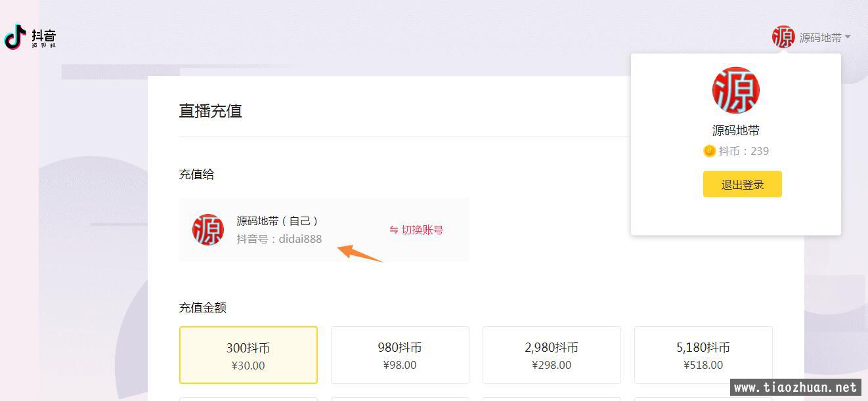Click the switch arrows icon beside 切换账号
This screenshot has height=401, width=868.
(394, 230)
